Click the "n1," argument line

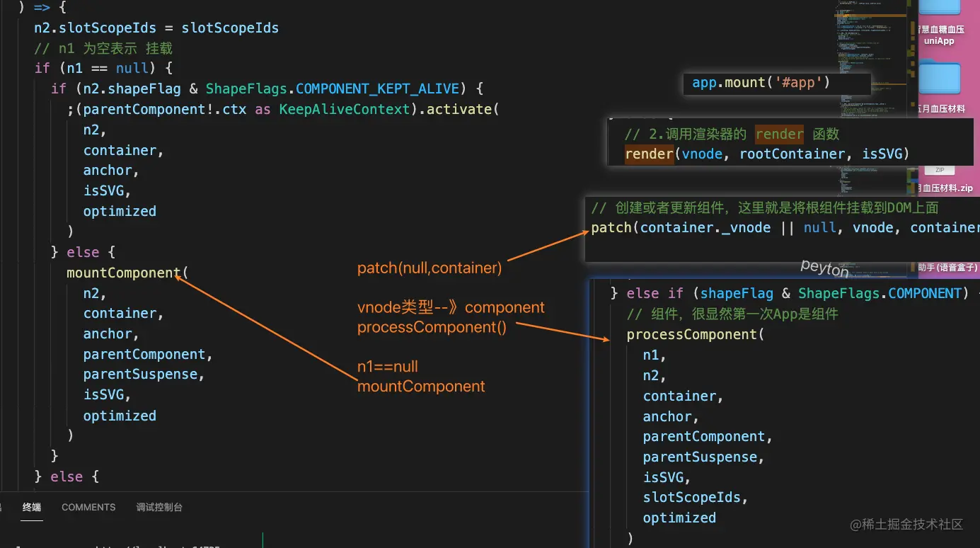tap(655, 355)
